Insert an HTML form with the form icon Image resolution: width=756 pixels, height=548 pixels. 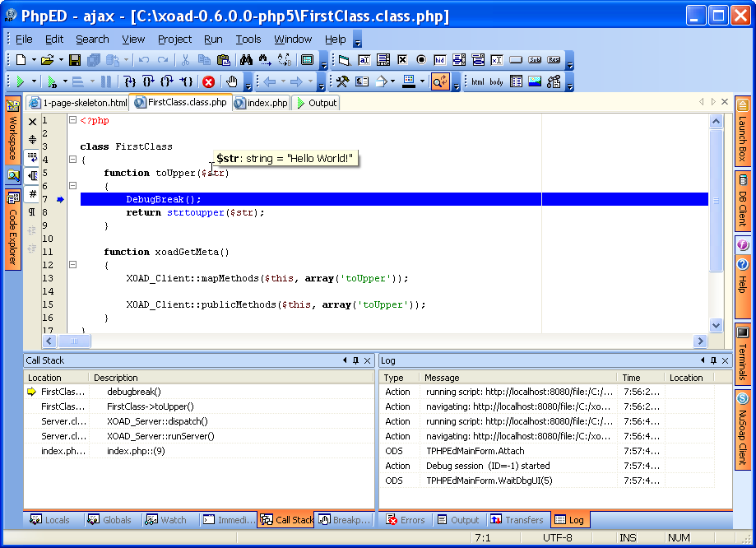(x=344, y=60)
